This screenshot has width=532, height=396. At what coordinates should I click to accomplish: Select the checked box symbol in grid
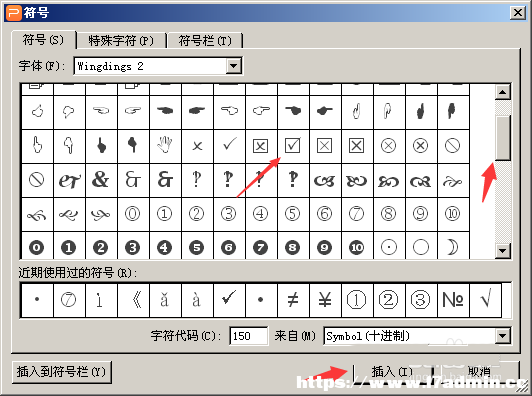coord(293,146)
